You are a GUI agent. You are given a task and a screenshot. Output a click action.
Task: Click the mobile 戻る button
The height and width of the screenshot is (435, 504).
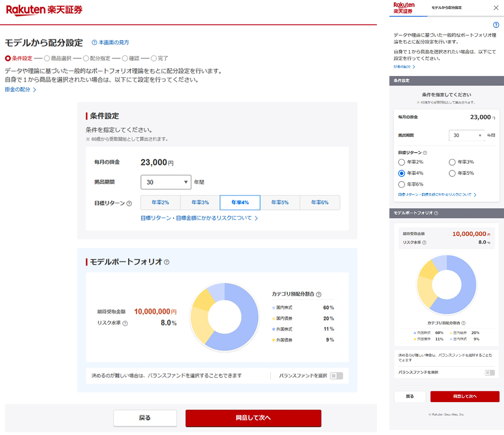[x=410, y=396]
